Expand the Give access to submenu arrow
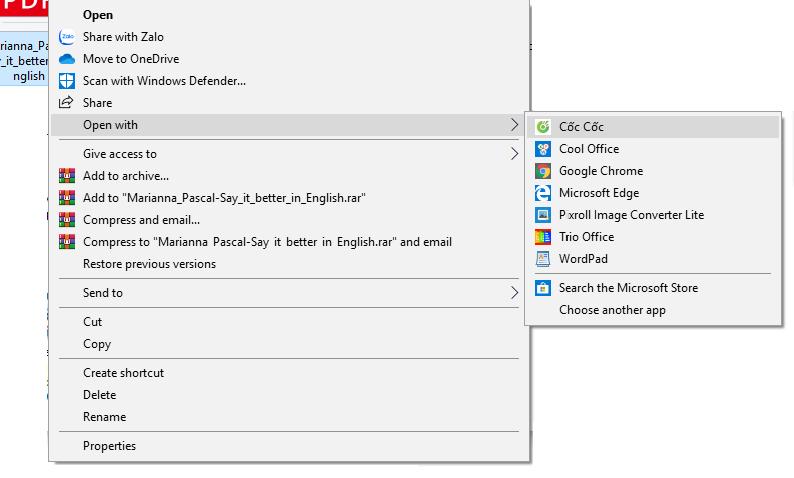Image resolution: width=794 pixels, height=478 pixels. click(514, 153)
